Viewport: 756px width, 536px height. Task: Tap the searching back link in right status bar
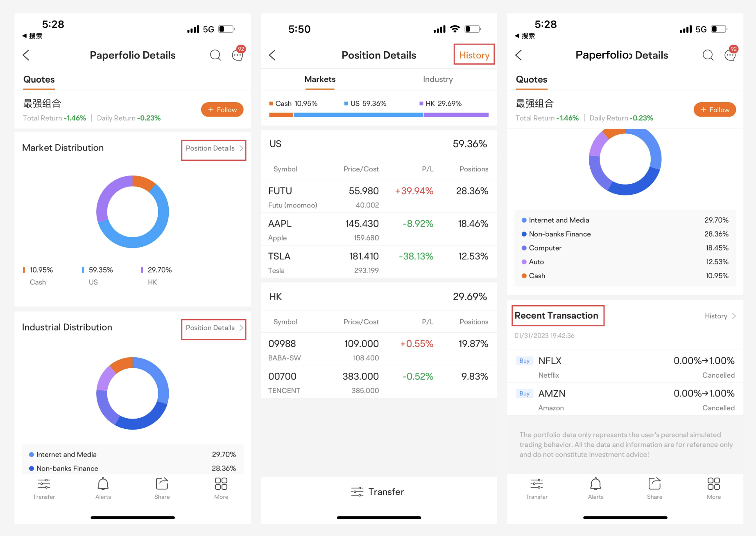click(x=525, y=36)
